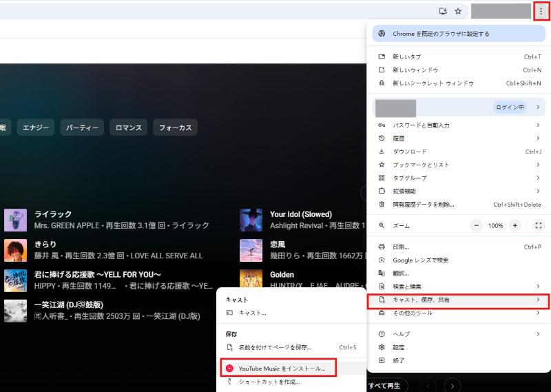Click the incognito window icon
Viewport: 551px width, 392px height.
point(382,83)
